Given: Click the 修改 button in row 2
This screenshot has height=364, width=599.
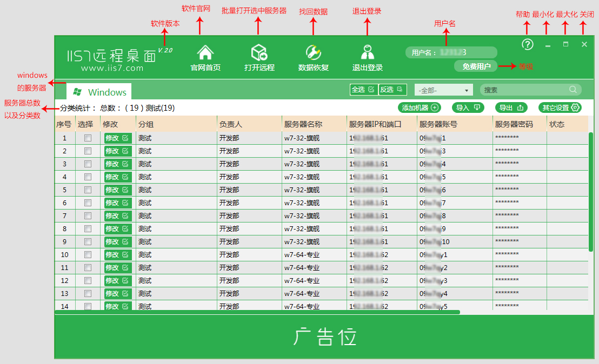Looking at the screenshot, I should pyautogui.click(x=118, y=151).
